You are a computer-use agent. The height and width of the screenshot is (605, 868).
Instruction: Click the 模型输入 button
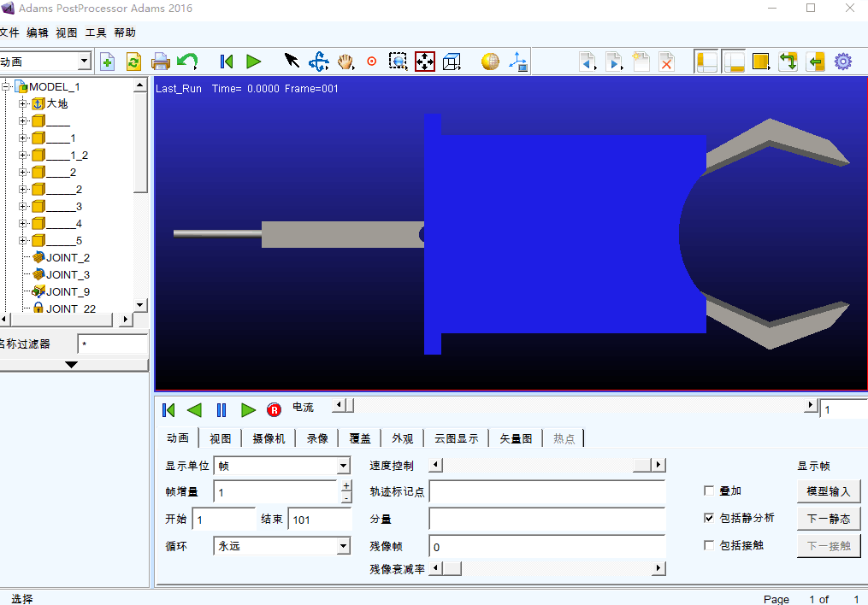click(x=829, y=491)
